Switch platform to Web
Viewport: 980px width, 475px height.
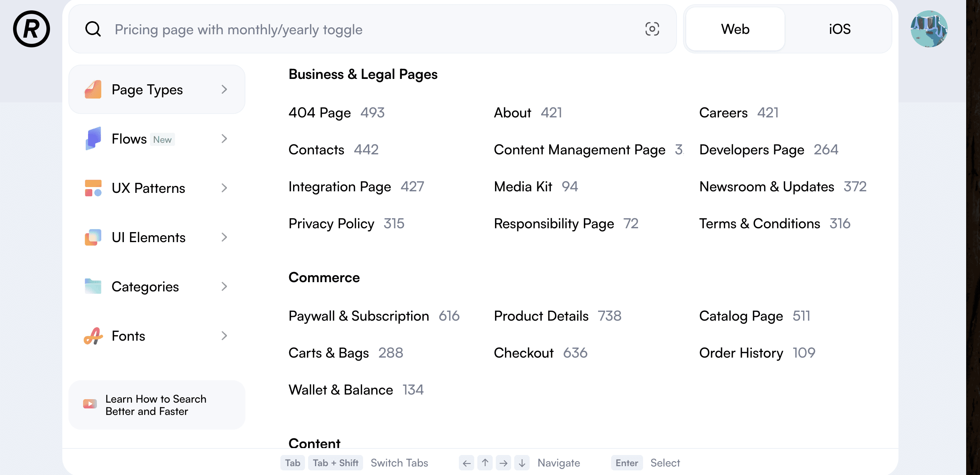pyautogui.click(x=735, y=29)
